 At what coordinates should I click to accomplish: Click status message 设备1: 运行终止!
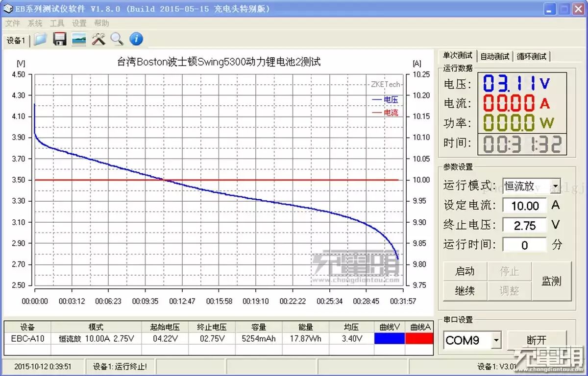[x=120, y=366]
